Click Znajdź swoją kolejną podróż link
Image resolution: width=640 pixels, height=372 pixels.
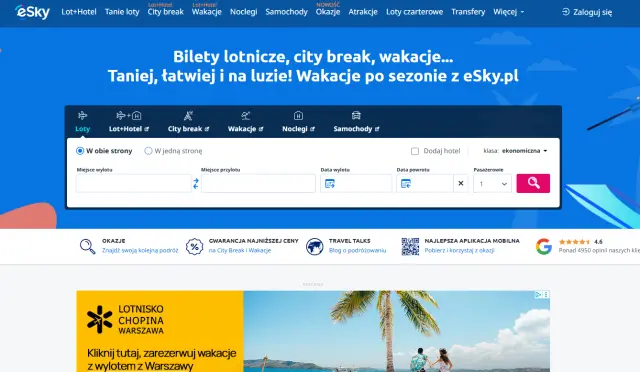coord(140,250)
